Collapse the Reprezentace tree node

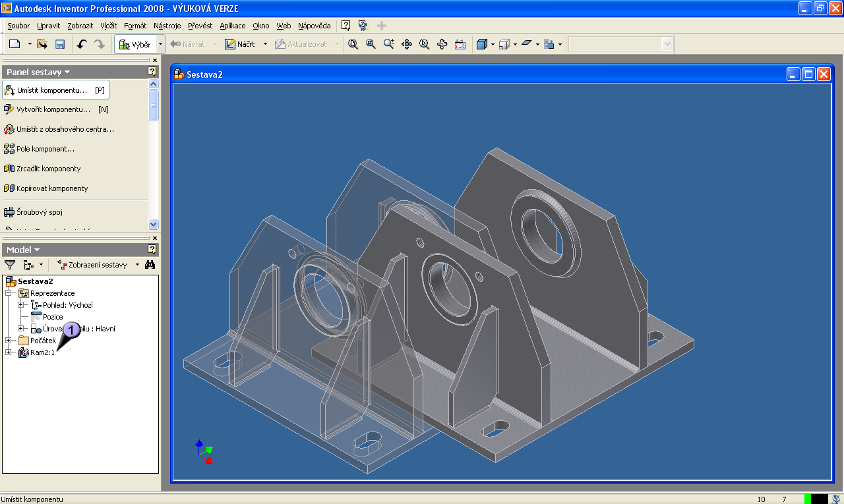click(x=9, y=293)
